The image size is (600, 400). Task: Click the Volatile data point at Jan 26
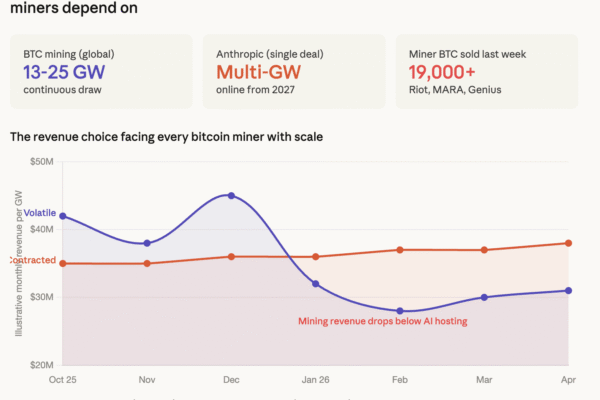[x=316, y=284]
